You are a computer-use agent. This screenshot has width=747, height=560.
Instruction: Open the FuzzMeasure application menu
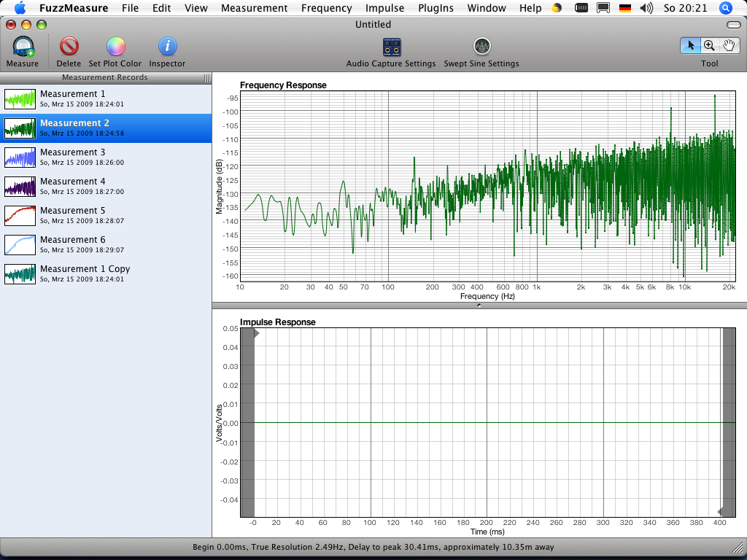point(74,8)
